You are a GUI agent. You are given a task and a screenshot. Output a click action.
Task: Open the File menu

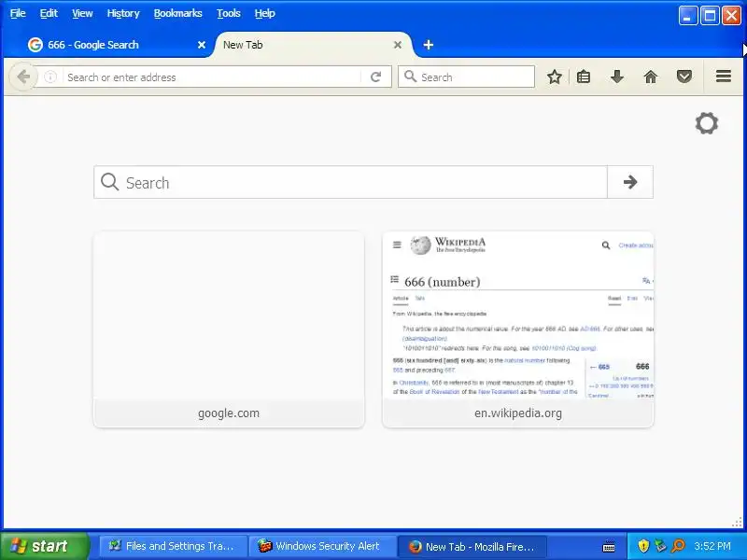click(18, 13)
